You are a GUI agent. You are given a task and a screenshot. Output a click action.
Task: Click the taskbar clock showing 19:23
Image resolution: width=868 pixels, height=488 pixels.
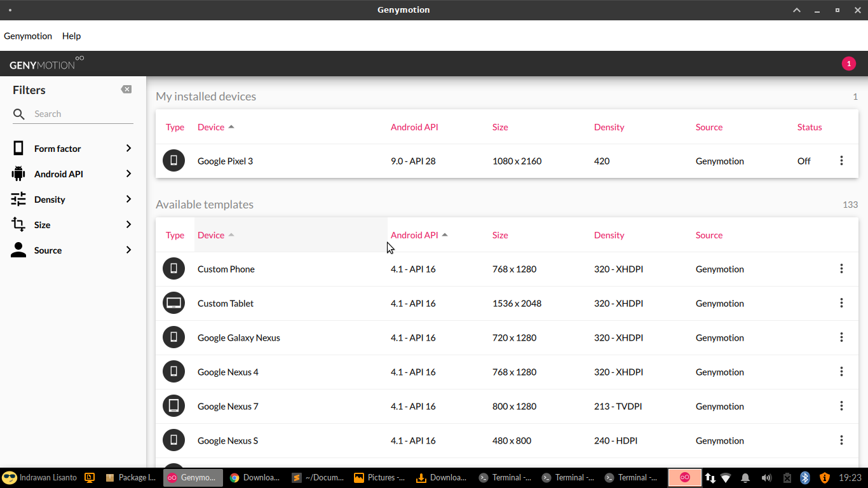click(850, 478)
